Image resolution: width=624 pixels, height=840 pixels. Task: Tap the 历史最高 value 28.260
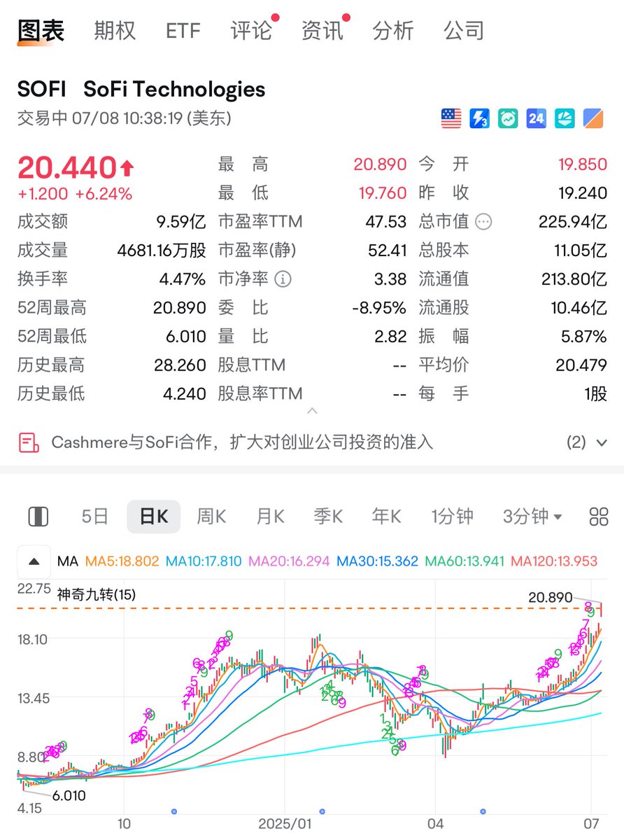pos(180,365)
